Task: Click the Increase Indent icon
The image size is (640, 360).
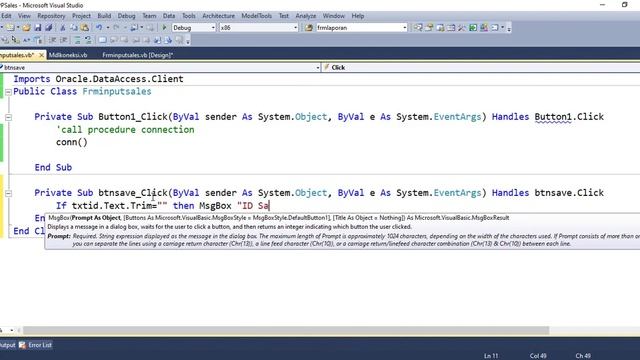Action: (64, 40)
